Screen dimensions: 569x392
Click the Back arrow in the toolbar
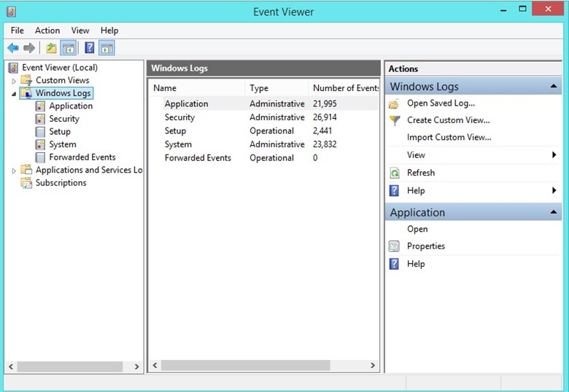coord(13,48)
